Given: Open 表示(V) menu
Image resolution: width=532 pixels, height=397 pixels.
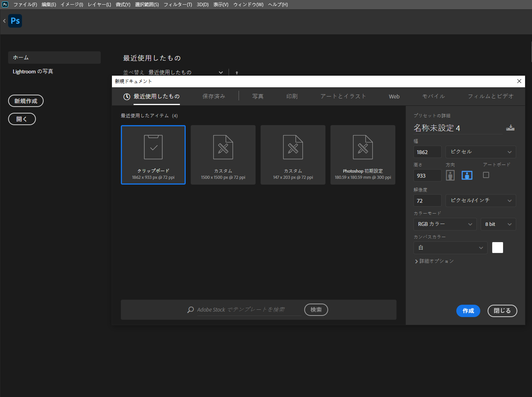Looking at the screenshot, I should click(221, 5).
